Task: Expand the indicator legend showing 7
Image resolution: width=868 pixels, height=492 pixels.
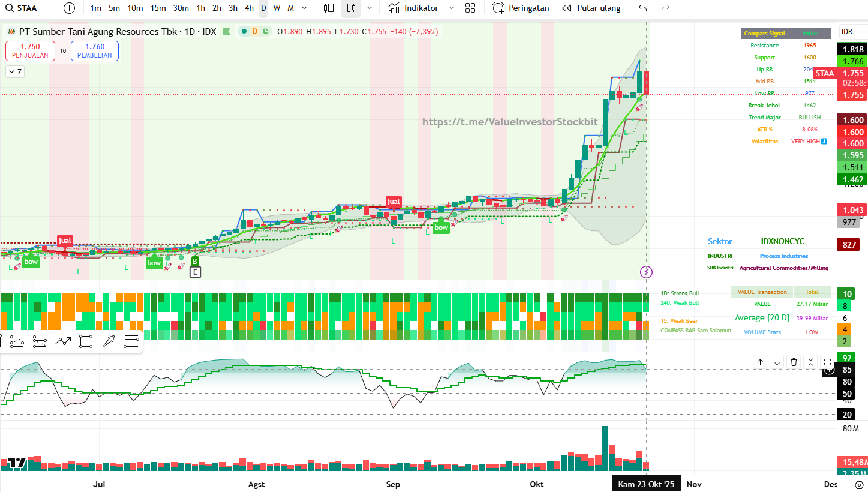Action: tap(15, 71)
